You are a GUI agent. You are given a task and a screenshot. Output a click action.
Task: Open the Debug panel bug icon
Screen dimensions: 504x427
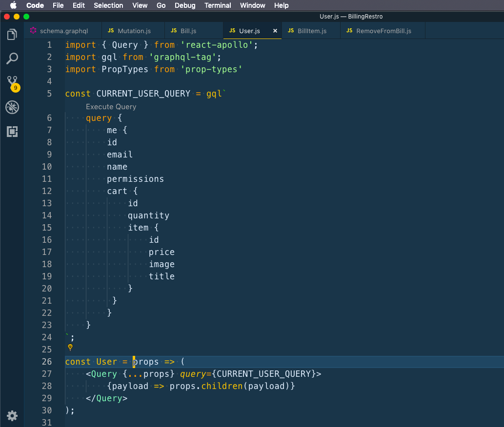[x=12, y=107]
